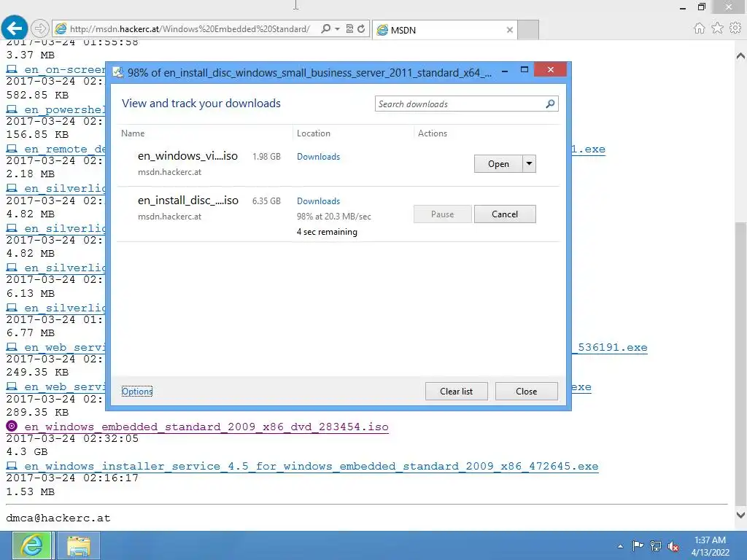Image resolution: width=747 pixels, height=560 pixels.
Task: Open en_windows_installer_service_4.5 exe link
Action: tap(311, 466)
